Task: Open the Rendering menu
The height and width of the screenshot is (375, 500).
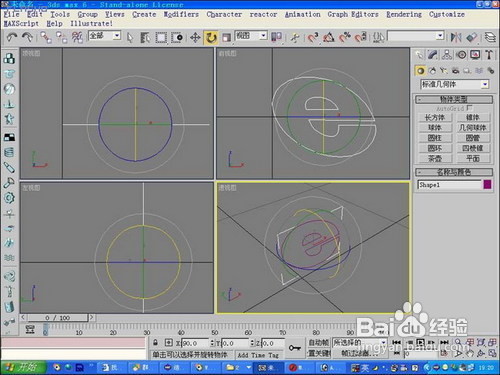Action: (x=404, y=14)
